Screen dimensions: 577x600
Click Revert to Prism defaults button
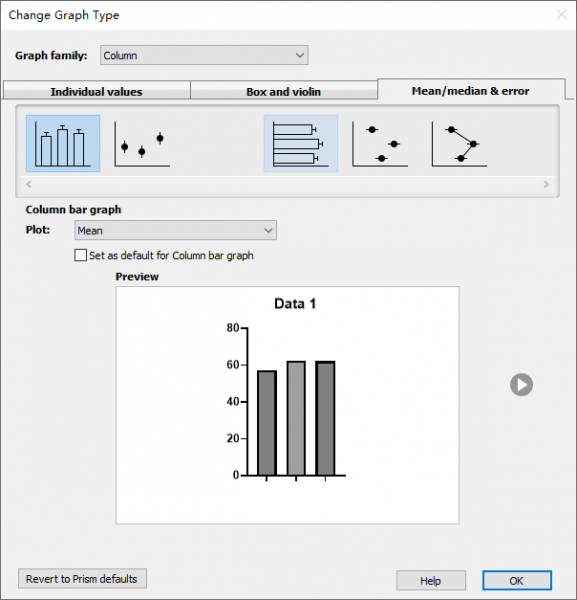click(x=82, y=579)
